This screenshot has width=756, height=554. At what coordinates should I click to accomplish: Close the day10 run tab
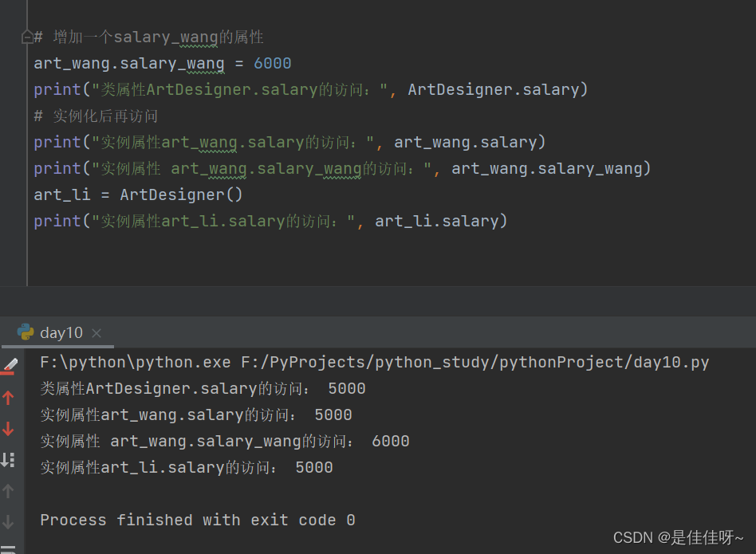click(96, 333)
